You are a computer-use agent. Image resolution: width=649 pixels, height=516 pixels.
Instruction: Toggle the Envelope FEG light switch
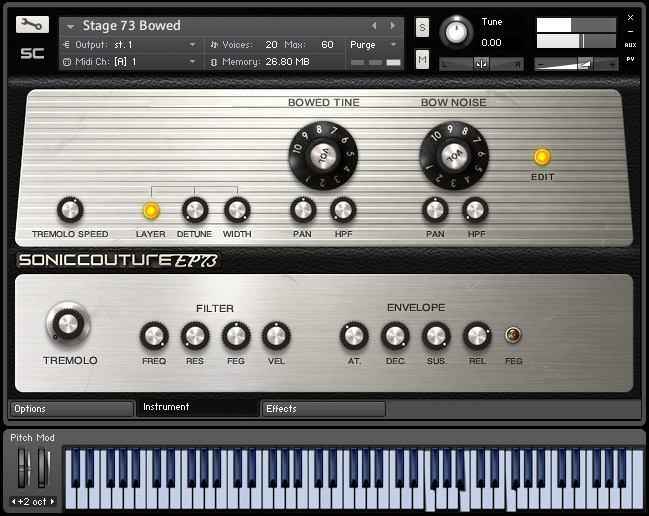tap(513, 334)
